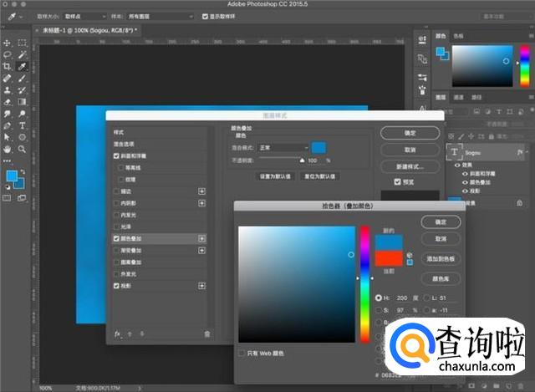Click 确定 in the color picker dialog
535x392 pixels.
(x=441, y=222)
